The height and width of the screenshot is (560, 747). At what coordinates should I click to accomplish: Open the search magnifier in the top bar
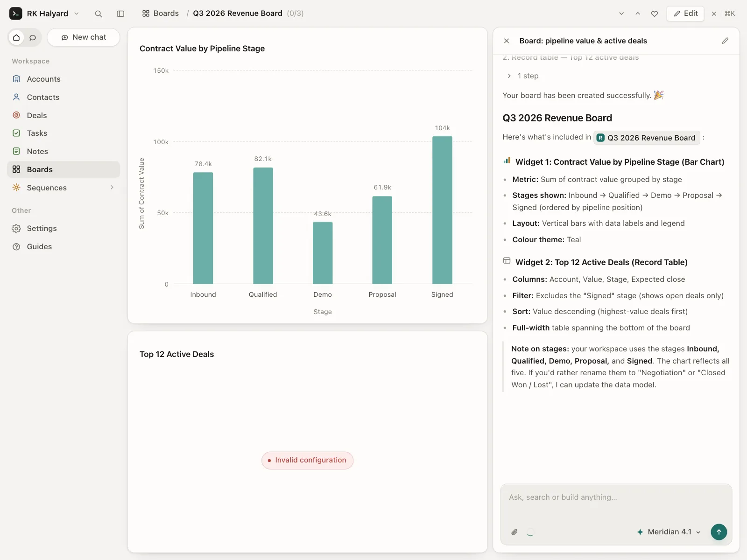click(99, 14)
